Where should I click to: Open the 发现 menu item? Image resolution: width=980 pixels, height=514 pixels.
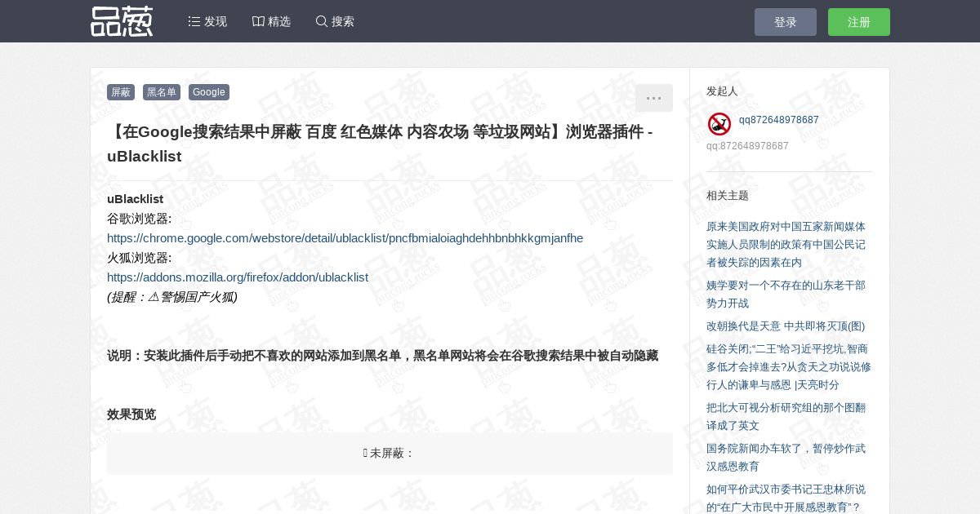click(x=207, y=21)
